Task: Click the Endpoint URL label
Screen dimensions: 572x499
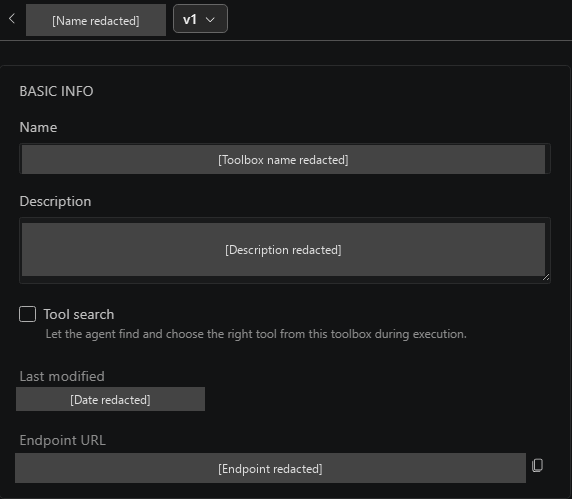Action: click(x=63, y=440)
